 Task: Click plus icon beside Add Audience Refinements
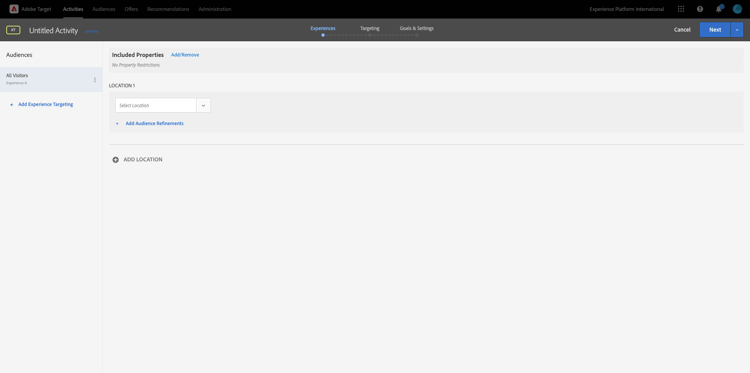point(117,123)
